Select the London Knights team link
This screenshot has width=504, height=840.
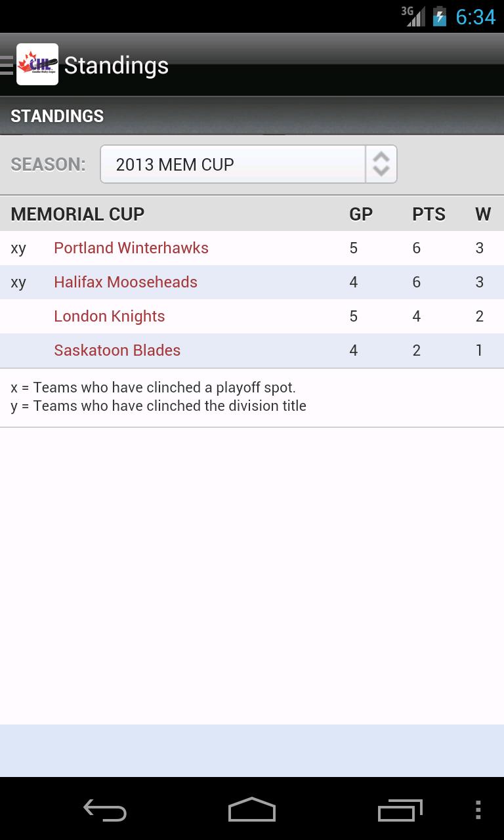click(109, 316)
